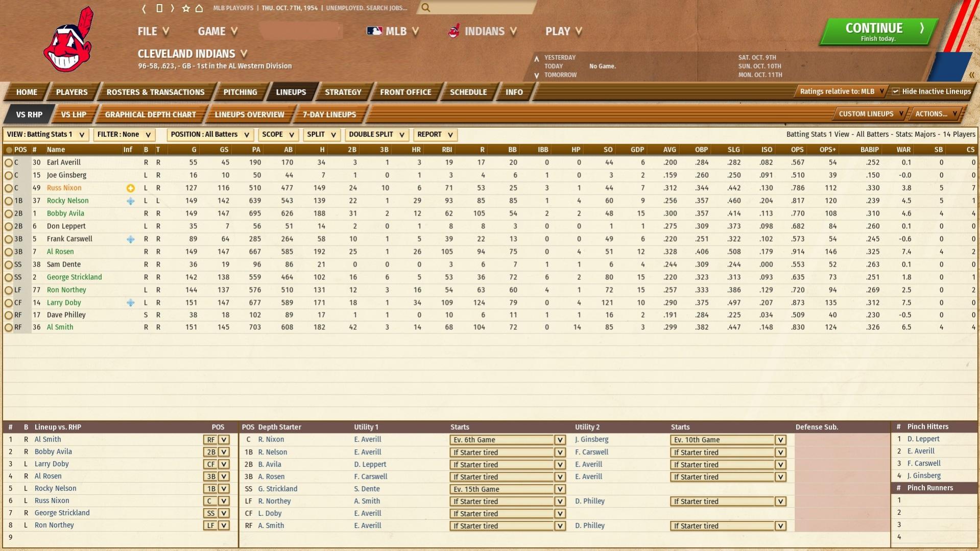Open the ACTIONS... button
This screenshot has width=980, height=551.
tap(936, 114)
